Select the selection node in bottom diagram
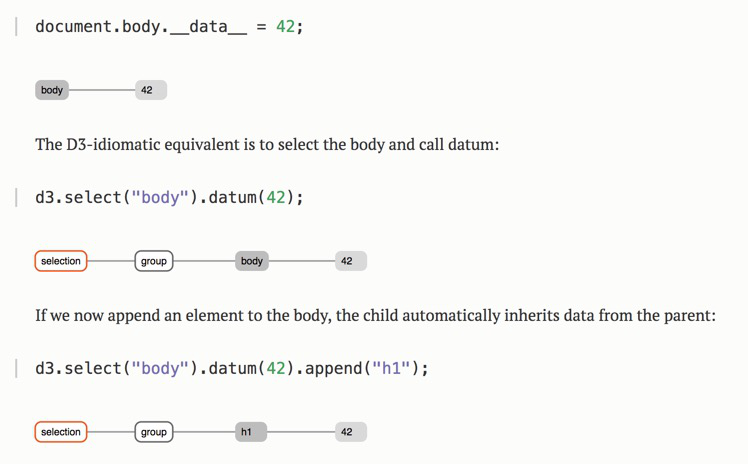Screen dimensions: 748x464 pyautogui.click(x=61, y=432)
